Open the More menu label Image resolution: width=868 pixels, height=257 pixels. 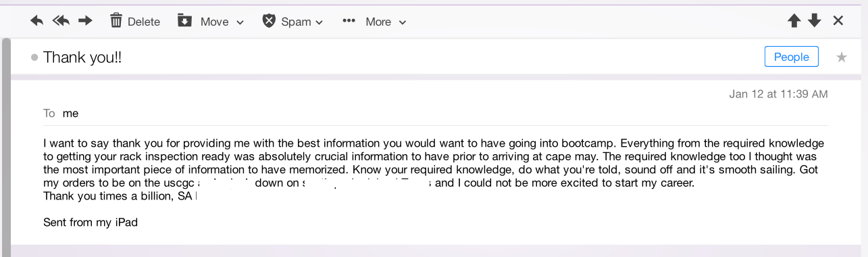tap(378, 22)
